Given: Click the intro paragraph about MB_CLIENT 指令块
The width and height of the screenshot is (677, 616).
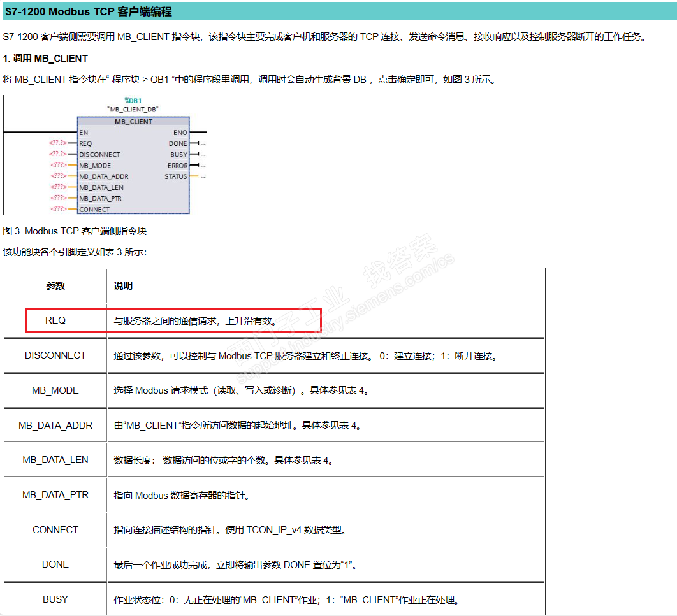Looking at the screenshot, I should [x=325, y=37].
